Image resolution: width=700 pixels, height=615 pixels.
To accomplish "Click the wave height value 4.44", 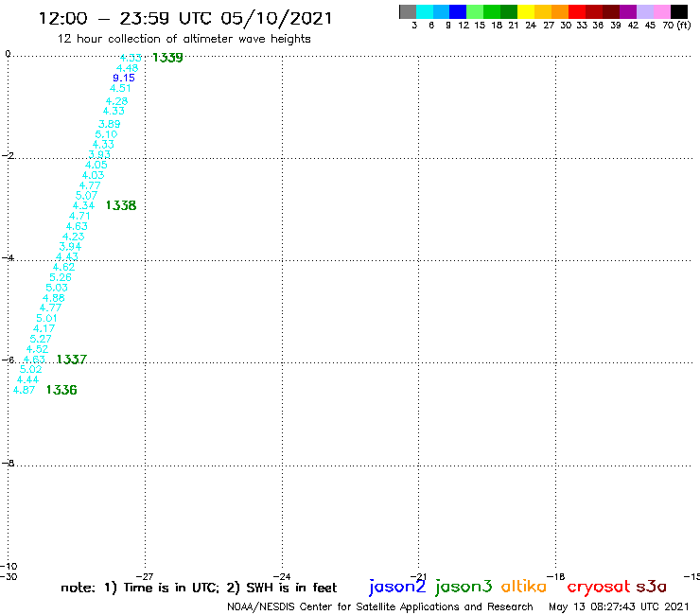I will pyautogui.click(x=27, y=379).
